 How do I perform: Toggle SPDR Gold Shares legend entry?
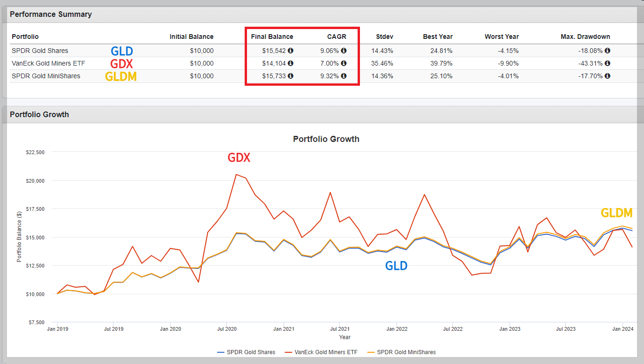[246, 352]
